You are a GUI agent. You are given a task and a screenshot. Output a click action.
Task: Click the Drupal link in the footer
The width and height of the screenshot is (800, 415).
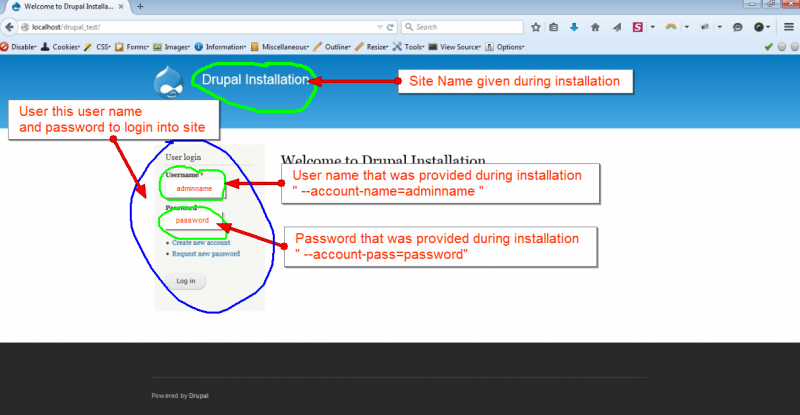tap(198, 396)
